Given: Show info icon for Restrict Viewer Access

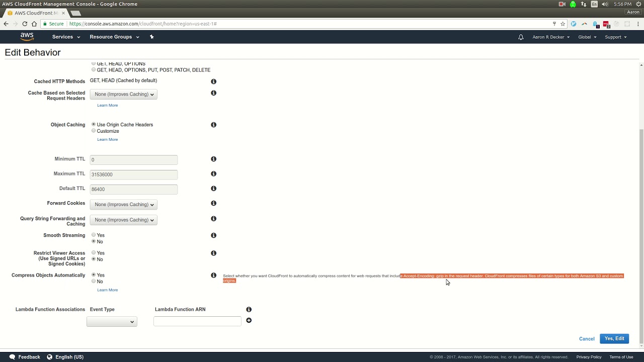Looking at the screenshot, I should [x=213, y=253].
